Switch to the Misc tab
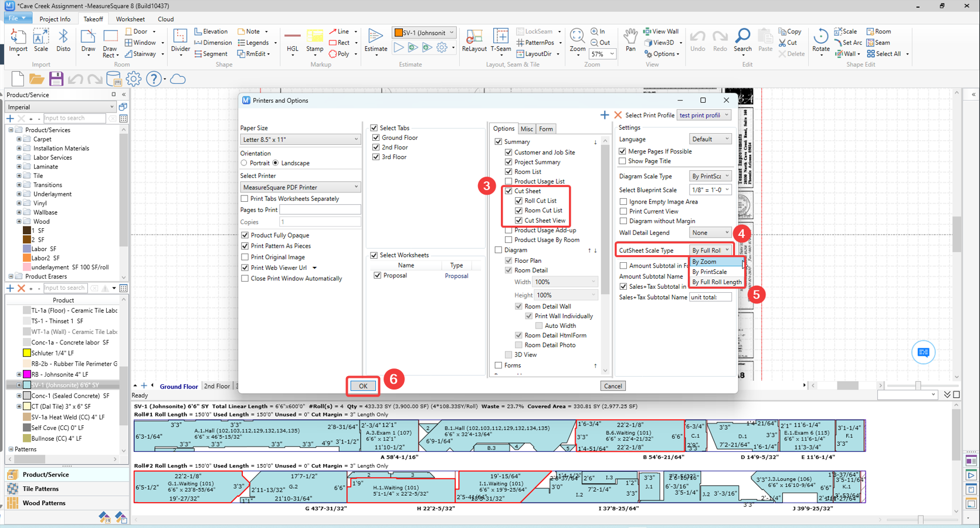The image size is (980, 528). (x=527, y=129)
